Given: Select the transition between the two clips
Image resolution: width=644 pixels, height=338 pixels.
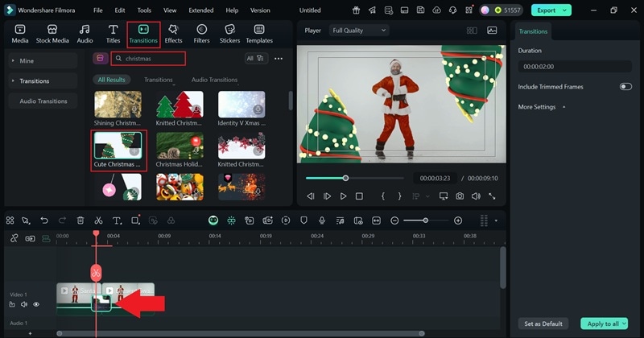Looking at the screenshot, I should click(x=101, y=303).
